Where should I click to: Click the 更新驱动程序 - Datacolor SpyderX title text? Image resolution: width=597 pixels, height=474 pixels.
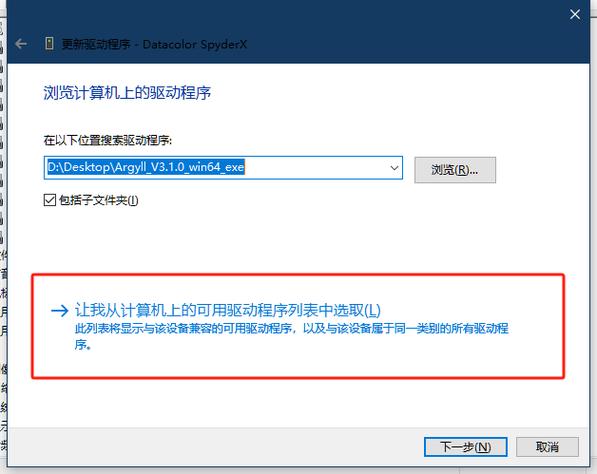tap(154, 44)
